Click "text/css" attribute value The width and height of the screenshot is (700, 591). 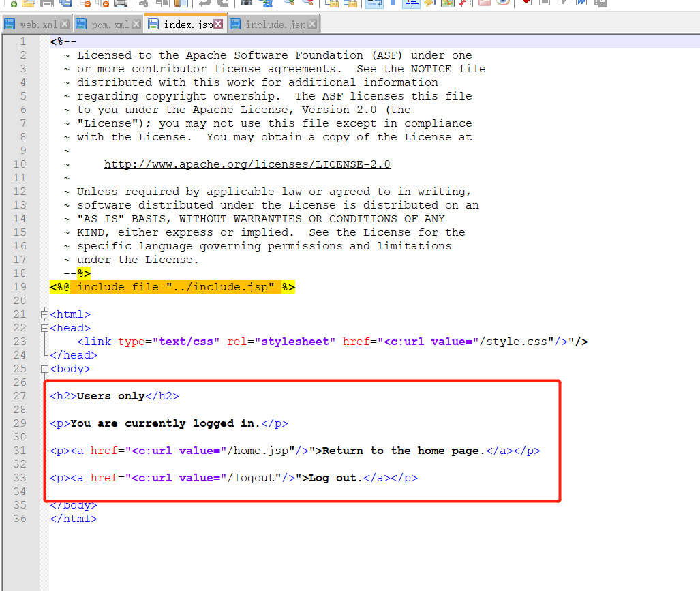(185, 342)
